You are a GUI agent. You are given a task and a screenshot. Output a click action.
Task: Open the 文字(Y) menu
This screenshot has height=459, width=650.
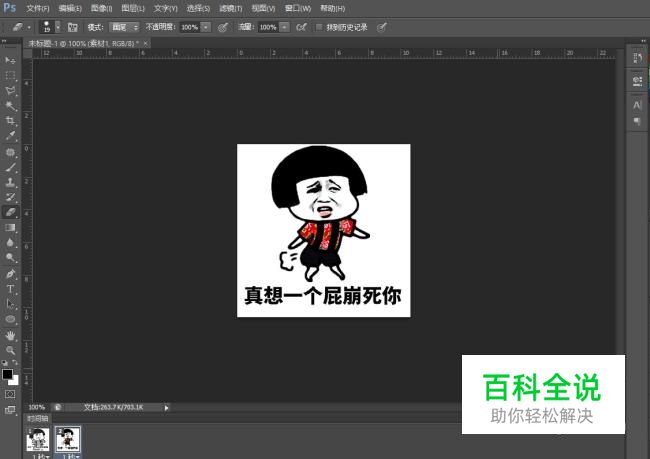coord(165,8)
